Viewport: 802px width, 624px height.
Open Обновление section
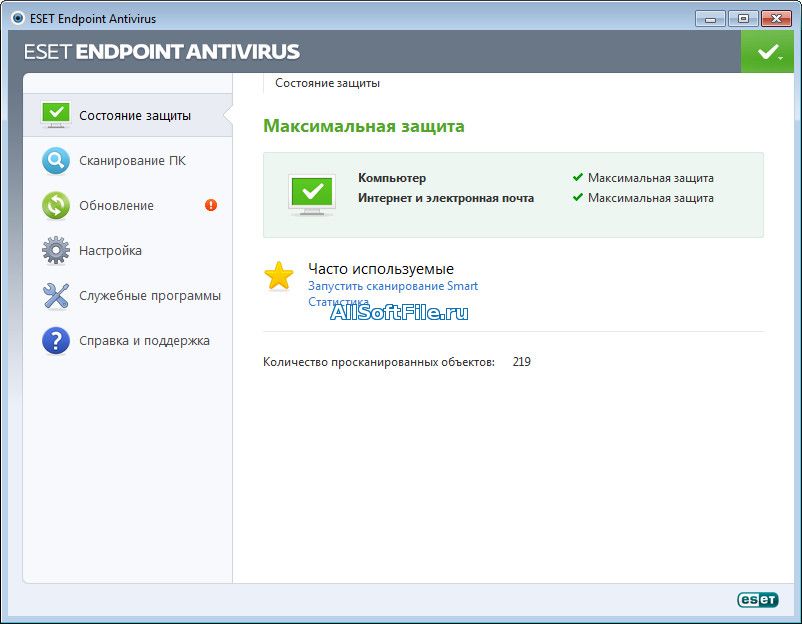(x=128, y=206)
